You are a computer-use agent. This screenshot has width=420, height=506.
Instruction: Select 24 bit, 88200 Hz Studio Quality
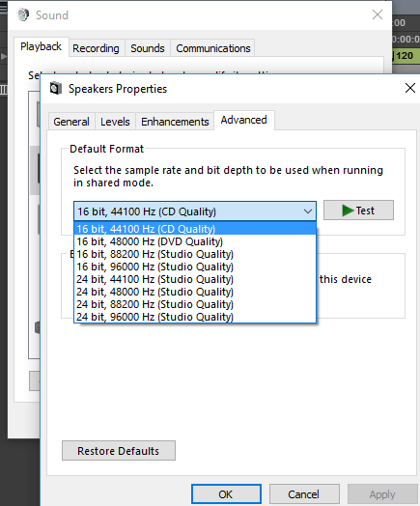click(x=195, y=304)
